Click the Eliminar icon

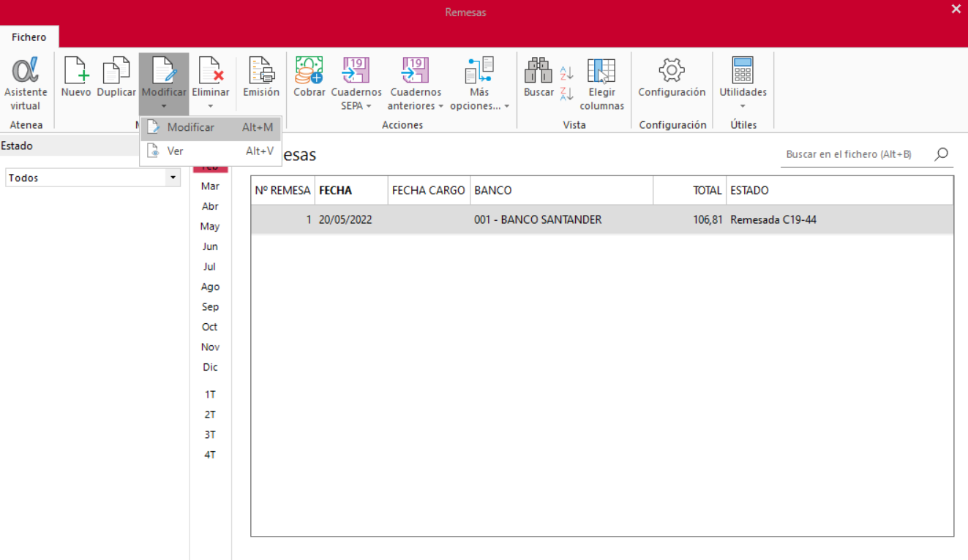(x=211, y=71)
